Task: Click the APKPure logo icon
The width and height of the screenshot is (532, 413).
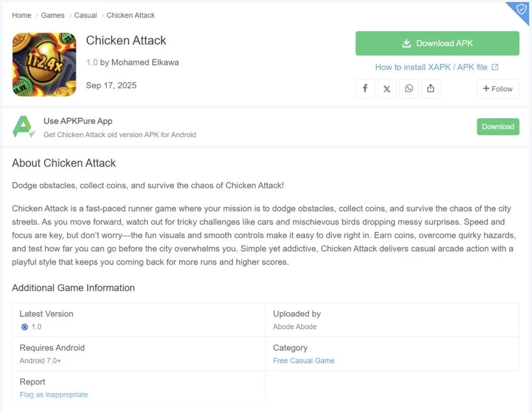Action: pos(24,127)
